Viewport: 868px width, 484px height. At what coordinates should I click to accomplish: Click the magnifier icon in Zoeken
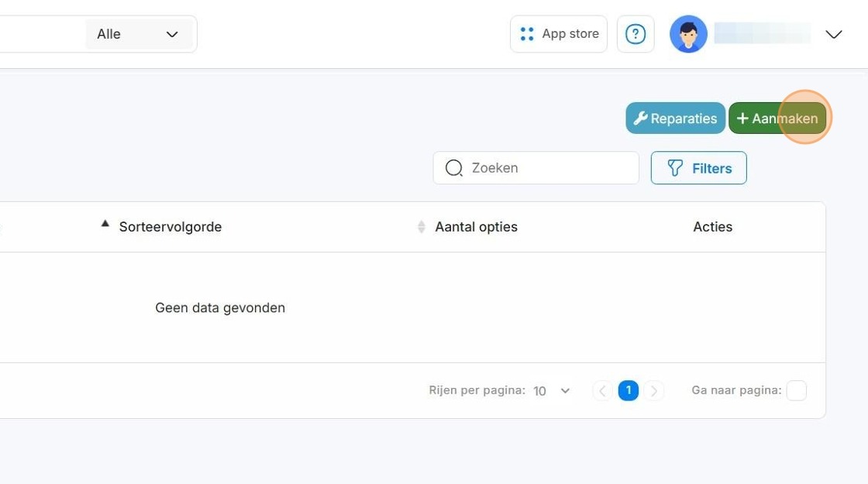click(x=454, y=167)
